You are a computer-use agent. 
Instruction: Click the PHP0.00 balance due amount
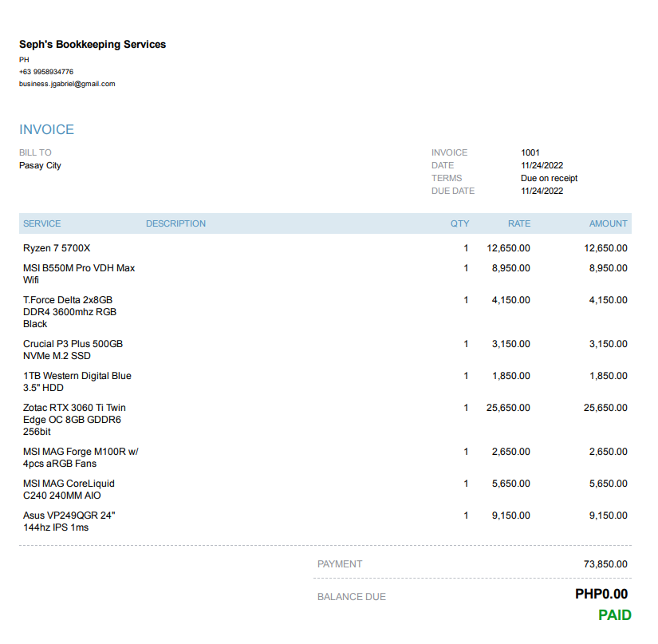click(601, 594)
